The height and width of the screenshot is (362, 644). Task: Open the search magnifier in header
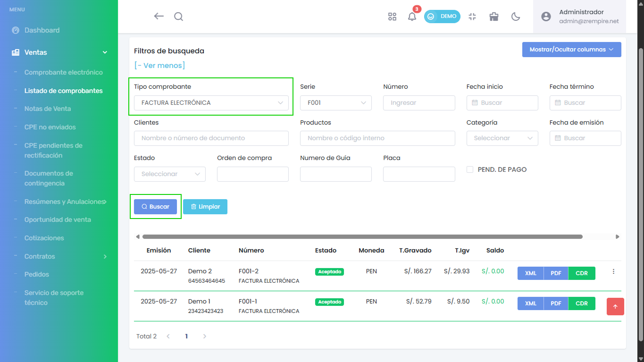[x=178, y=17]
